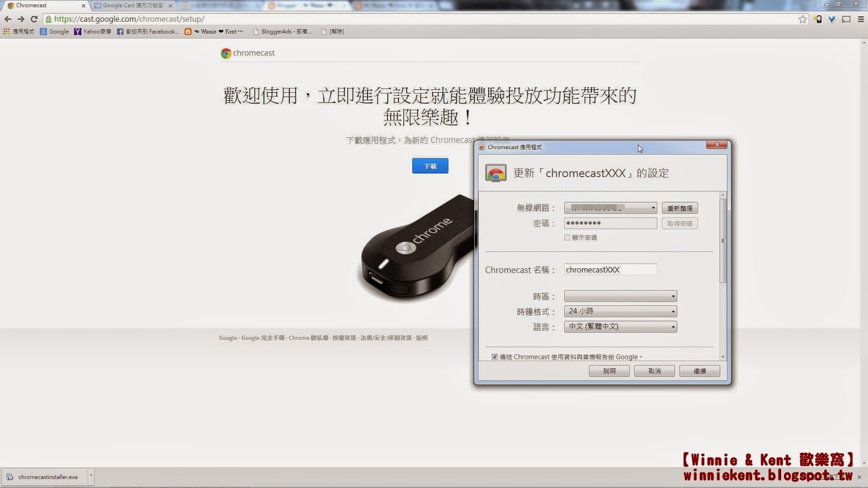Screen dimensions: 868x488
Task: Reload the current page
Action: pos(34,19)
